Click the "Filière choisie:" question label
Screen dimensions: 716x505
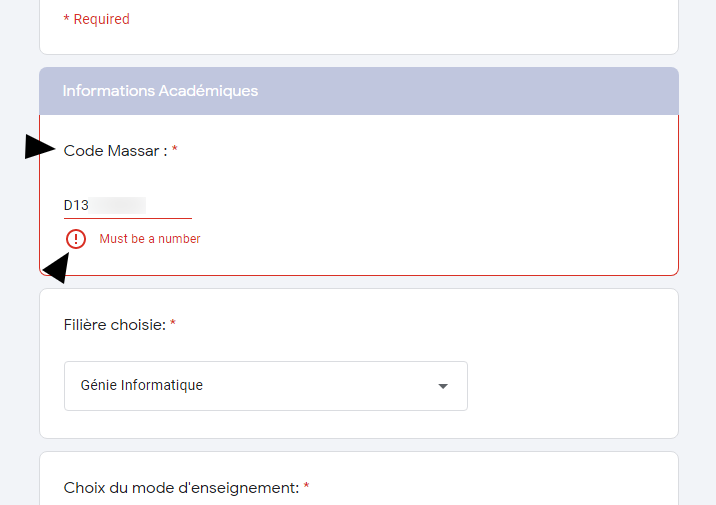tap(114, 324)
